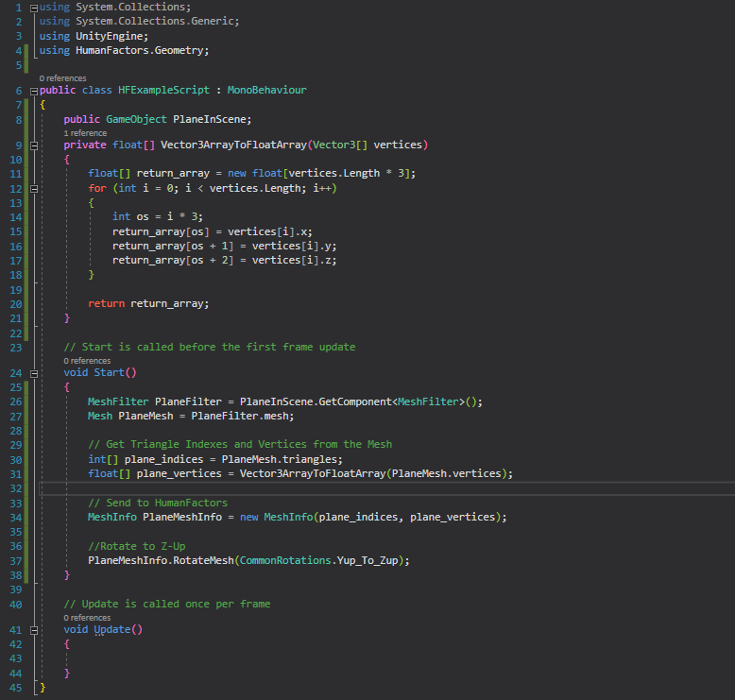Click the PlaneInScene field declaration on line 8
The image size is (735, 700).
tap(210, 120)
